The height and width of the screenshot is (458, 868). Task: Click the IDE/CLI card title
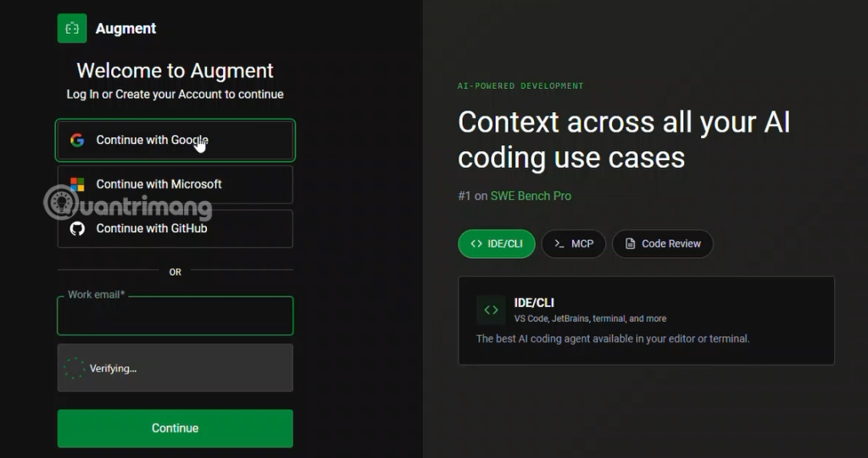tap(534, 303)
